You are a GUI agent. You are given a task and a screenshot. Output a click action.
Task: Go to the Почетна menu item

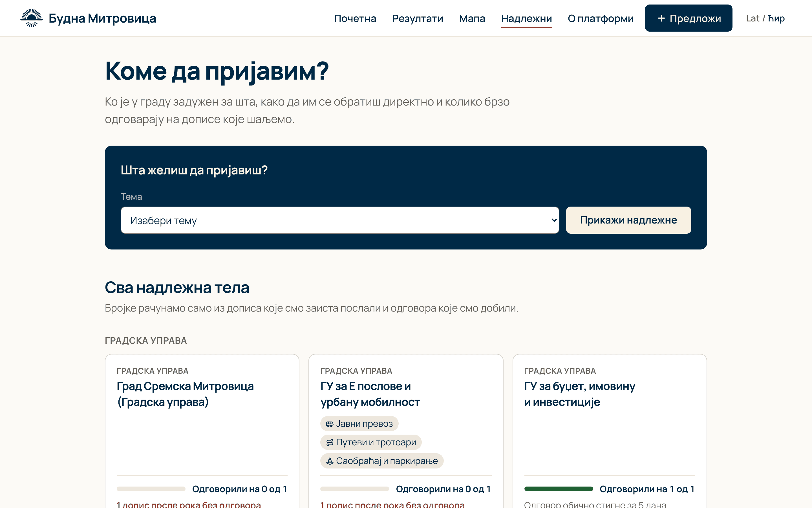coord(355,18)
